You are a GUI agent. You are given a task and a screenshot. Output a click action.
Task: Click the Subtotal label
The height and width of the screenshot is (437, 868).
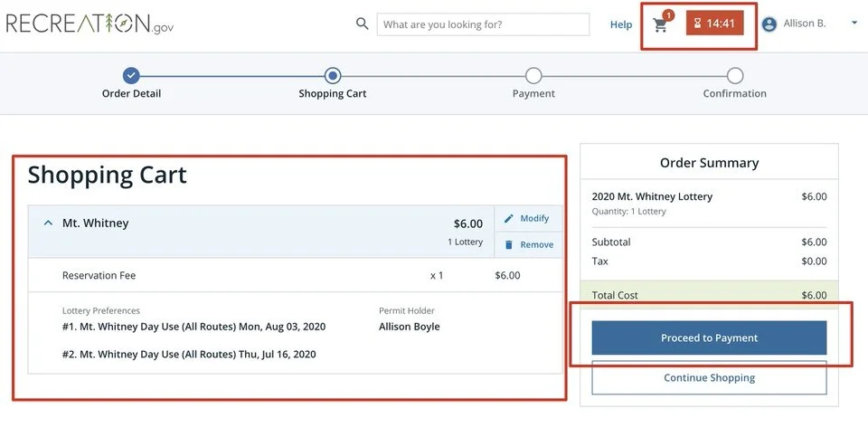[x=611, y=242]
